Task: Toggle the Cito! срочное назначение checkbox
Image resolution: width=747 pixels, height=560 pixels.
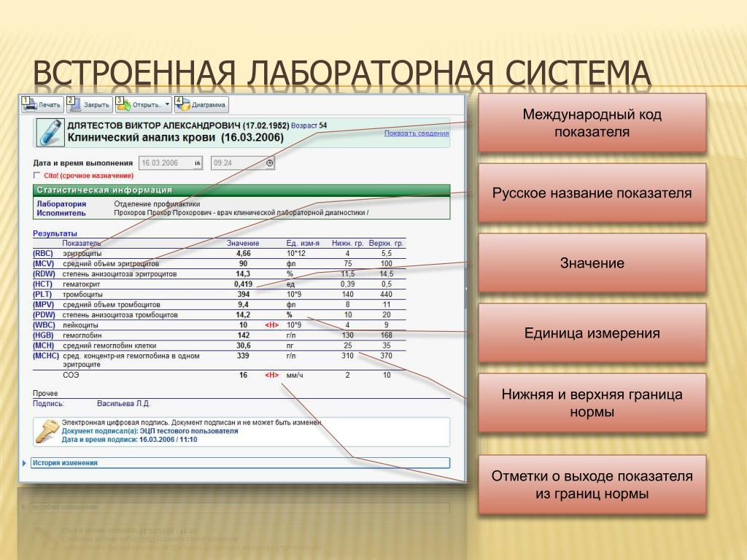Action: click(x=36, y=175)
